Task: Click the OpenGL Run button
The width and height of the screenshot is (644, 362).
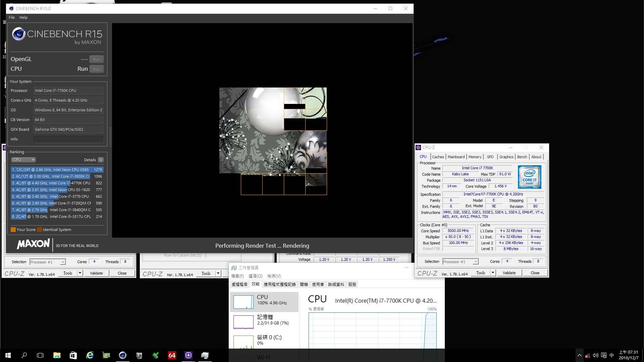Action: pos(97,59)
